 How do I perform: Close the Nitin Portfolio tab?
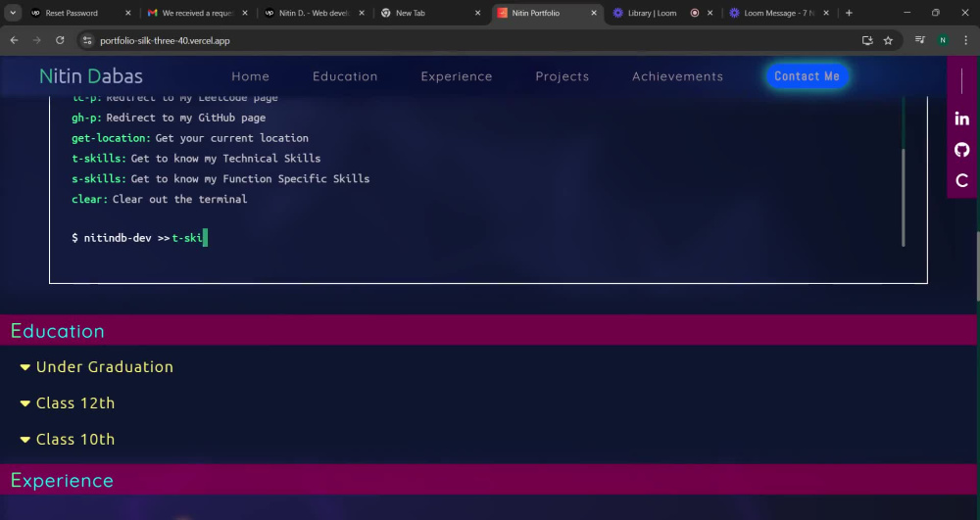594,13
